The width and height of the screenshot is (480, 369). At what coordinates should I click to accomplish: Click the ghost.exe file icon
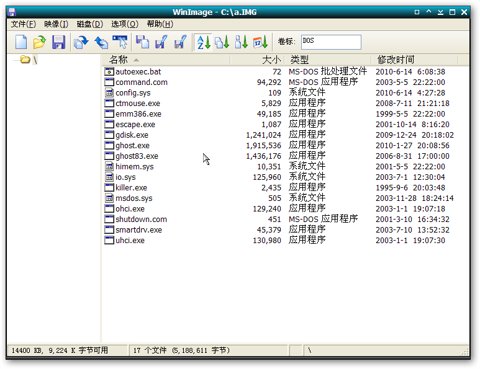[109, 145]
